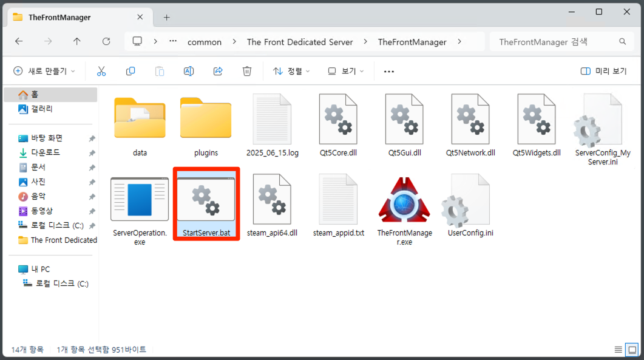Click the Paste clipboard icon
This screenshot has height=360, width=644.
(160, 71)
